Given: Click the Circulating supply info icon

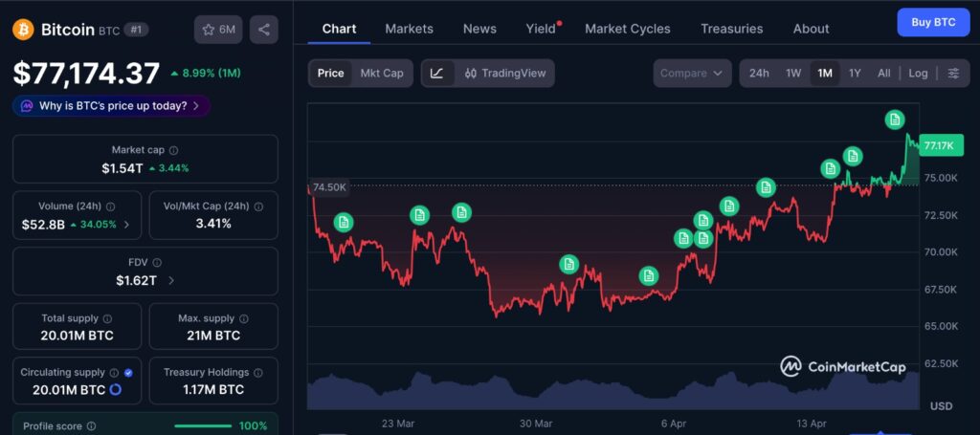Looking at the screenshot, I should [x=115, y=373].
